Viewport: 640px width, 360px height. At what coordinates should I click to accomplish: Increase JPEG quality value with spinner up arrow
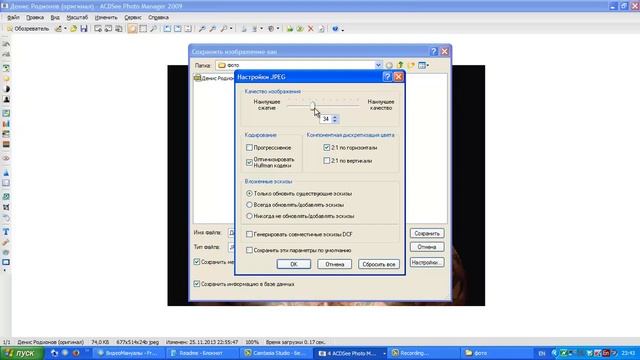[335, 117]
